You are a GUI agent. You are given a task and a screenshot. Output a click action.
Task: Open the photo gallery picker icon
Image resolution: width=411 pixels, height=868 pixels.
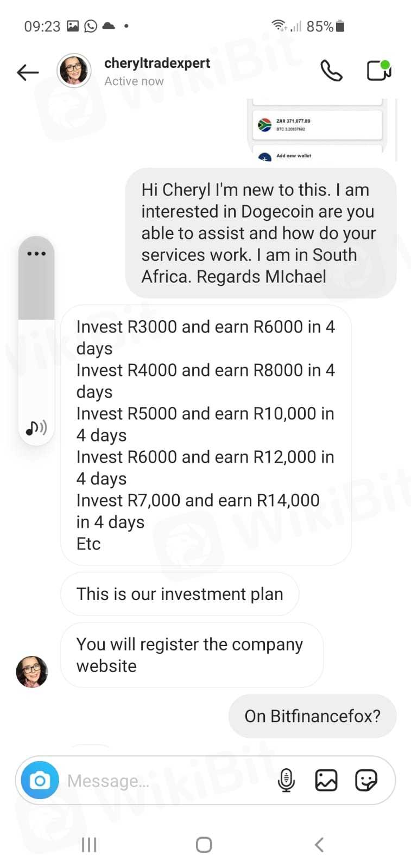coord(326,781)
